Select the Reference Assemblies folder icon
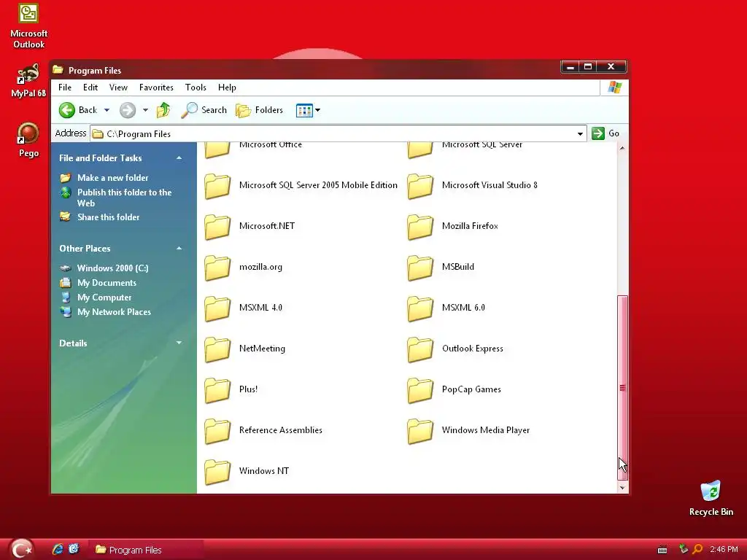Viewport: 747px width, 560px height. (x=217, y=431)
